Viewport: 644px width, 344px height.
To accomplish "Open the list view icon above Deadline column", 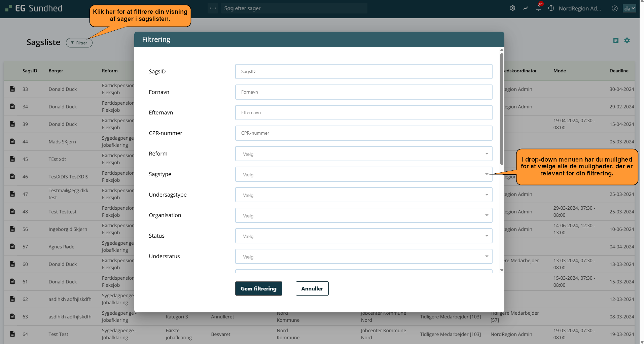I will pyautogui.click(x=616, y=40).
